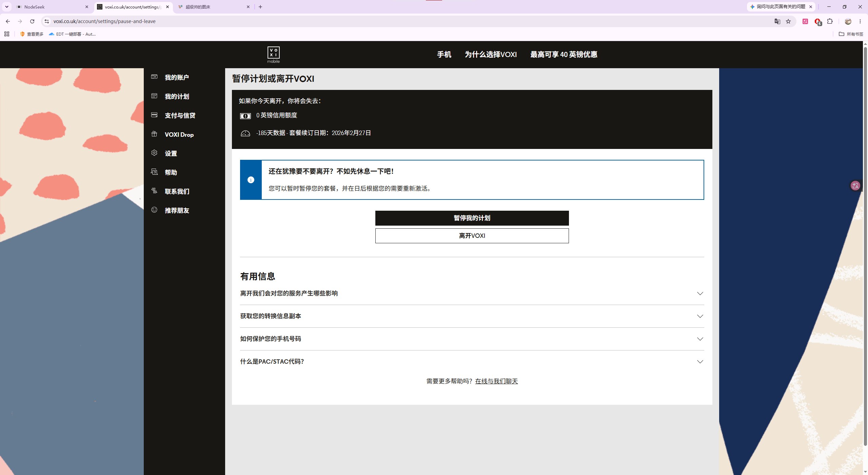Viewport: 868px width, 475px height.
Task: Open the Chrome three-dot menu
Action: pyautogui.click(x=860, y=21)
